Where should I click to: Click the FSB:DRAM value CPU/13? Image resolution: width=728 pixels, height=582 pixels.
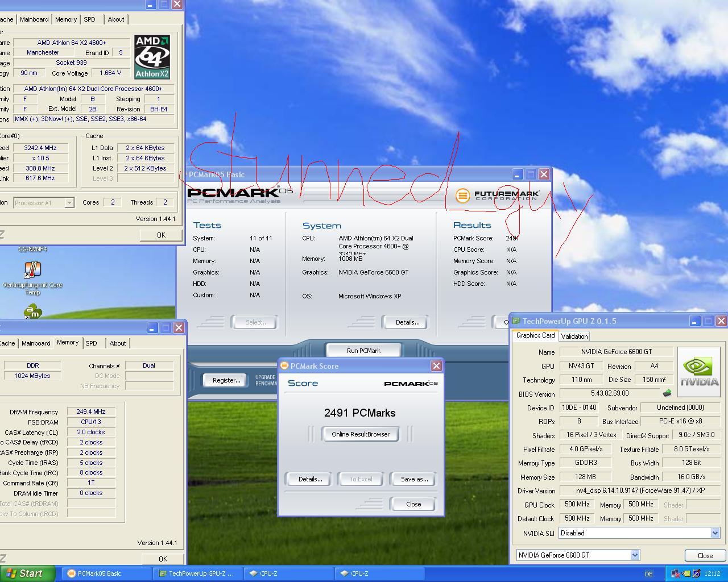(91, 422)
